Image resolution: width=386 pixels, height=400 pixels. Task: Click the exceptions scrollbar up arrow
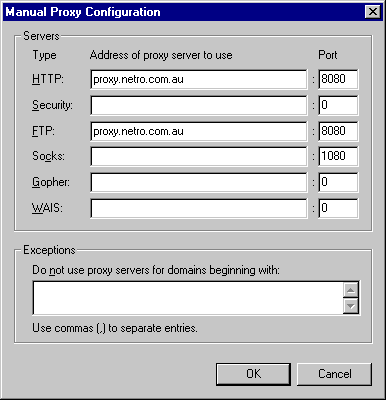(x=351, y=290)
